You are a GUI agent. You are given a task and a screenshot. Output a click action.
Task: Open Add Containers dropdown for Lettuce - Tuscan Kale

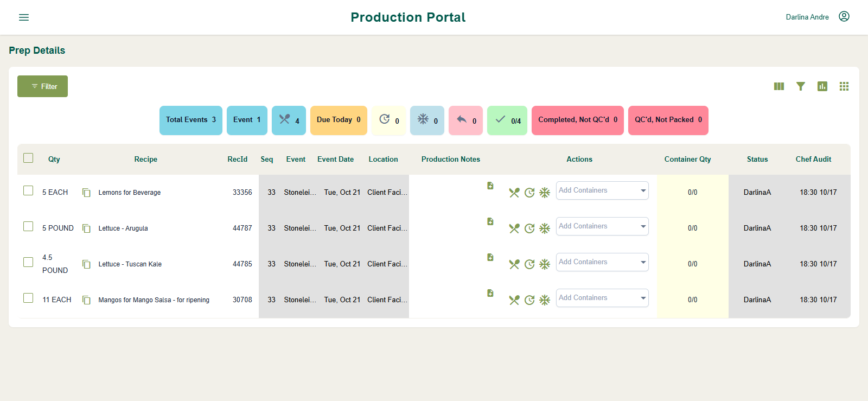click(x=602, y=262)
